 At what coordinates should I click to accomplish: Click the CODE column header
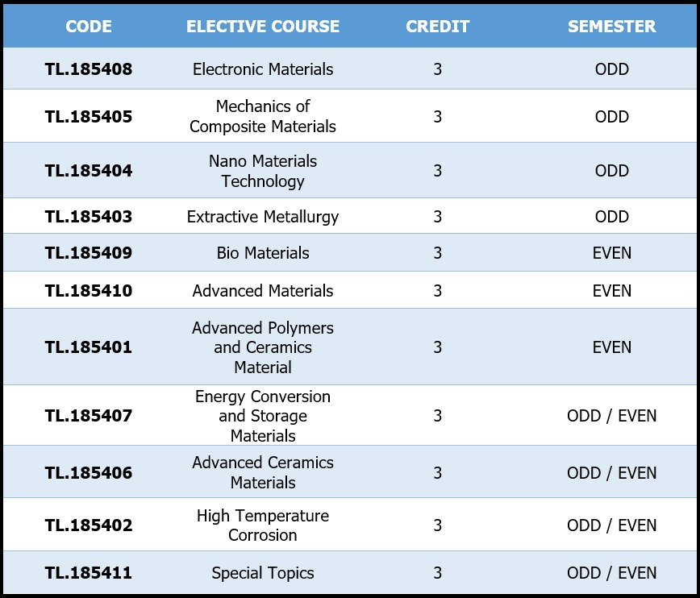(x=89, y=26)
